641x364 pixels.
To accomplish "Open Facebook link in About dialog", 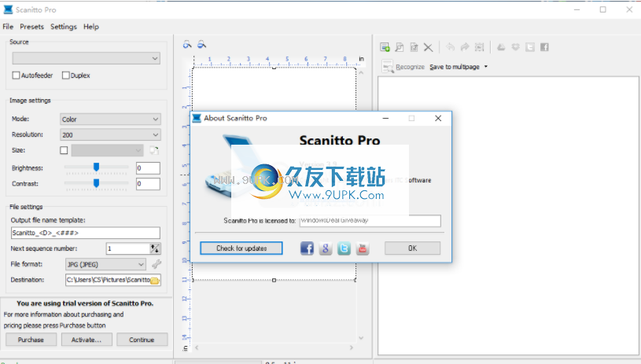I will [307, 248].
